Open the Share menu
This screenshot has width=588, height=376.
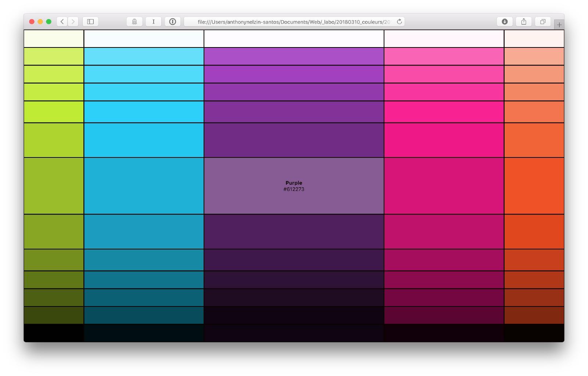point(524,22)
